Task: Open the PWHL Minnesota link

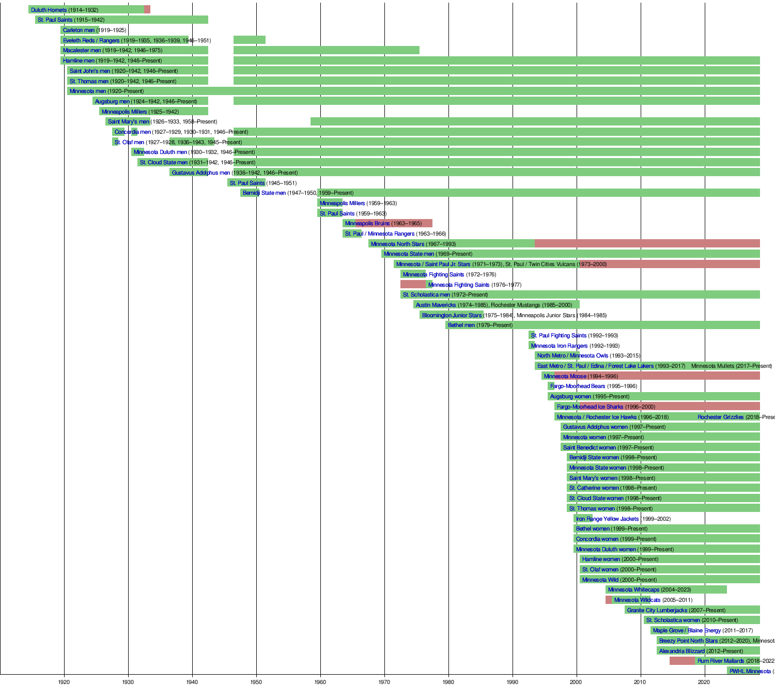Action: [750, 671]
